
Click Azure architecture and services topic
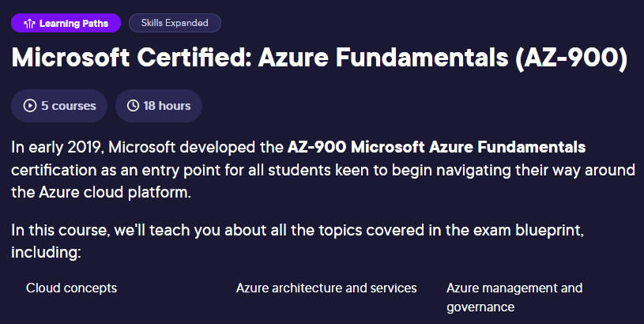click(x=326, y=288)
